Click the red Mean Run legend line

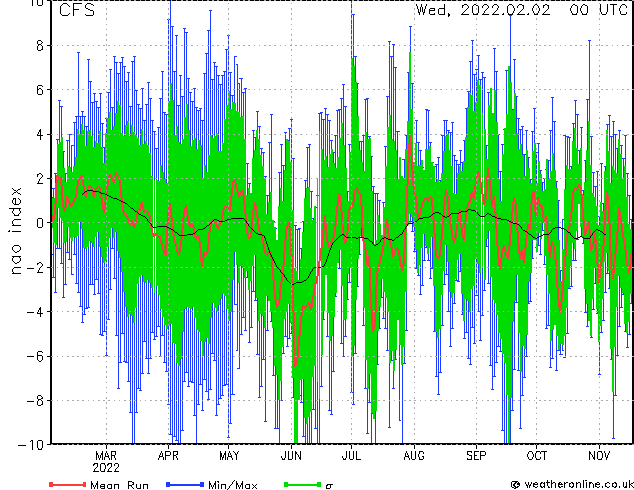coord(68,484)
